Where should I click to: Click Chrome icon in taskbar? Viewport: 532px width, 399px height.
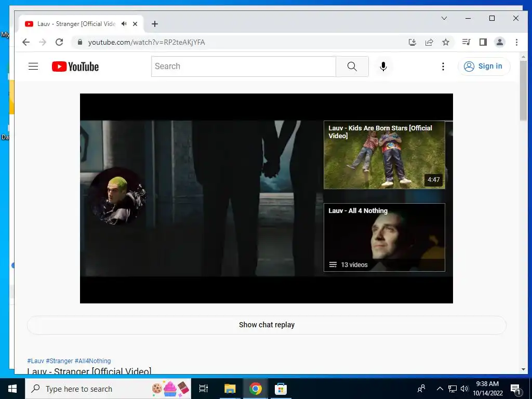[x=255, y=389]
